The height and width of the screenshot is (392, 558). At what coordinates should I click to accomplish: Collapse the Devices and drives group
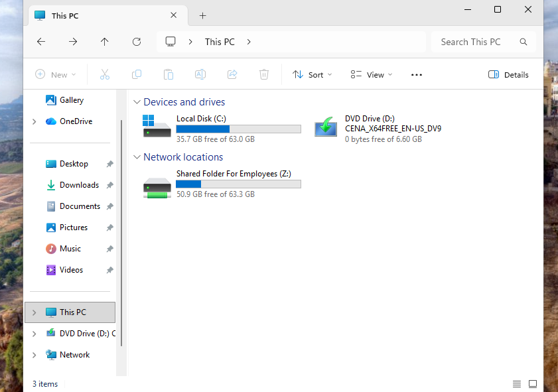(137, 102)
